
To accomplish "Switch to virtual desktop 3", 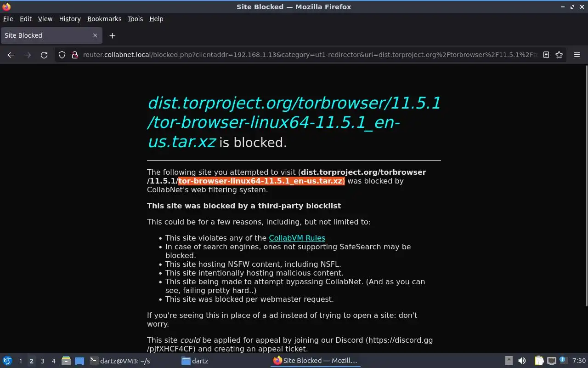I will click(42, 361).
